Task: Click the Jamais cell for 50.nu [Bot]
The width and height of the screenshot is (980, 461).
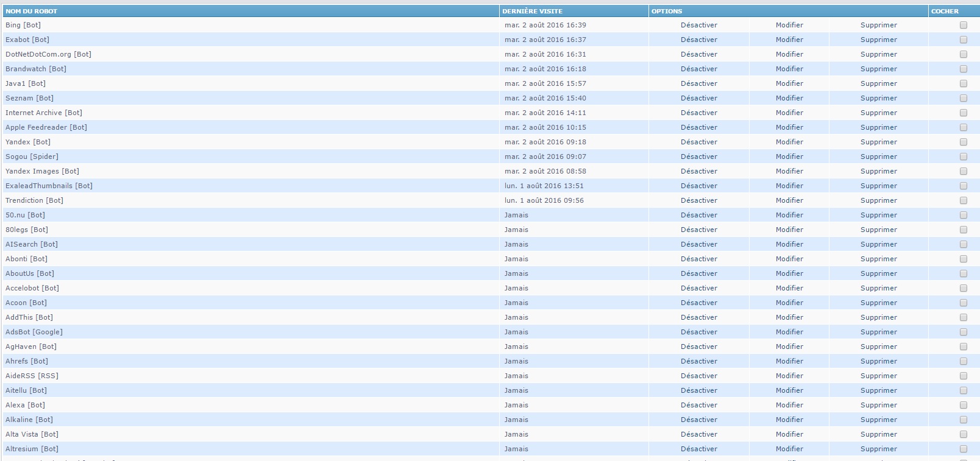Action: [516, 215]
